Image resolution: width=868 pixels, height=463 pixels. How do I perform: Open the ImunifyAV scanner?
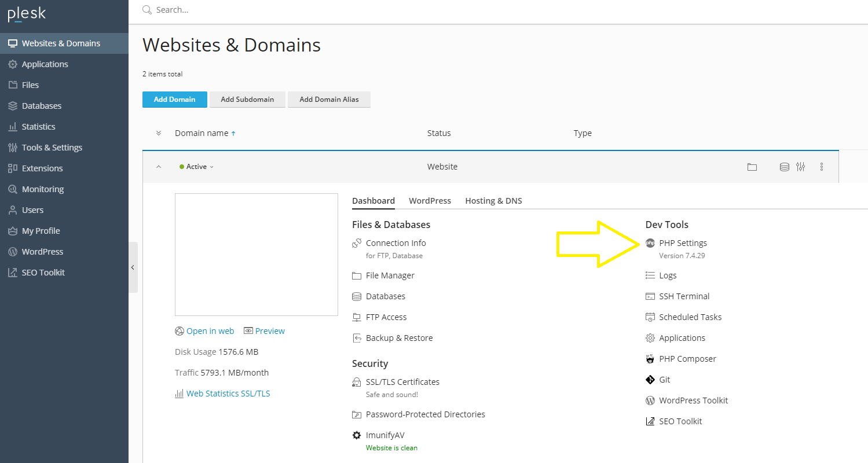384,435
